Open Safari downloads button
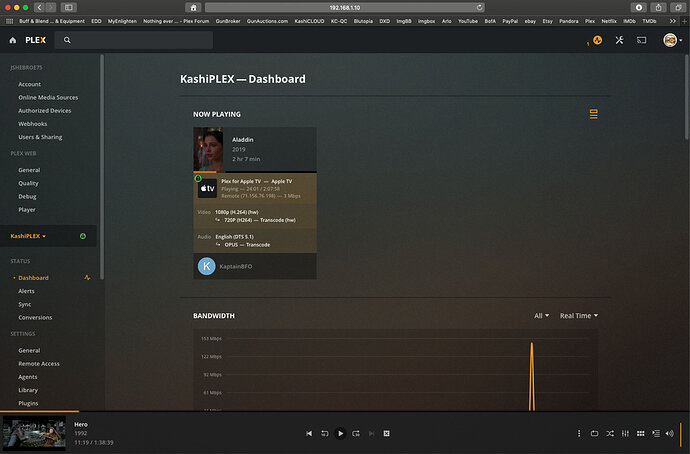690x454 pixels. [x=639, y=7]
